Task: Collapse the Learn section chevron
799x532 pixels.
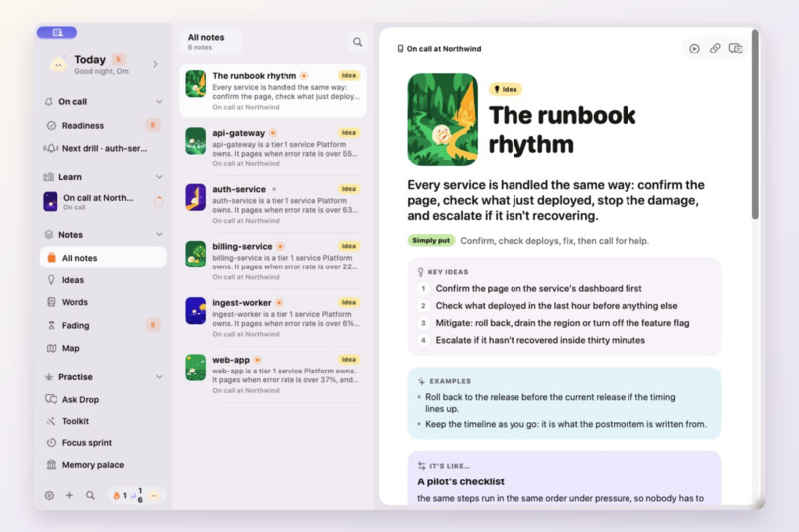Action: point(159,177)
